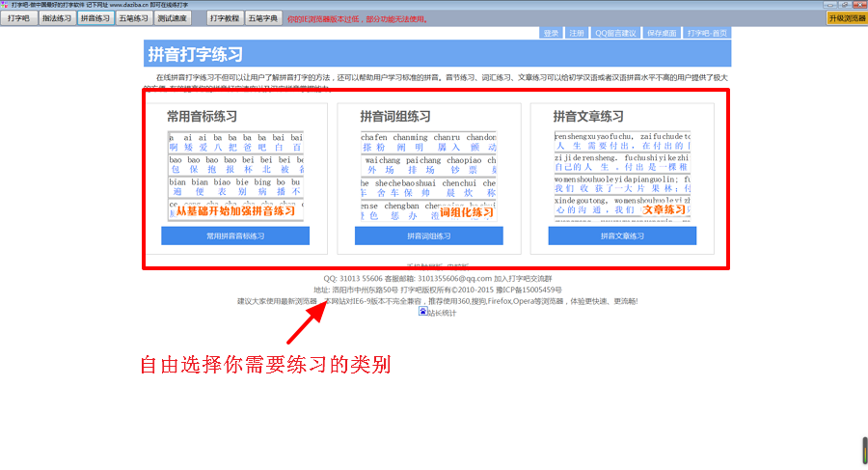Click the 升级浏览器 button
The image size is (868, 470).
click(x=846, y=18)
